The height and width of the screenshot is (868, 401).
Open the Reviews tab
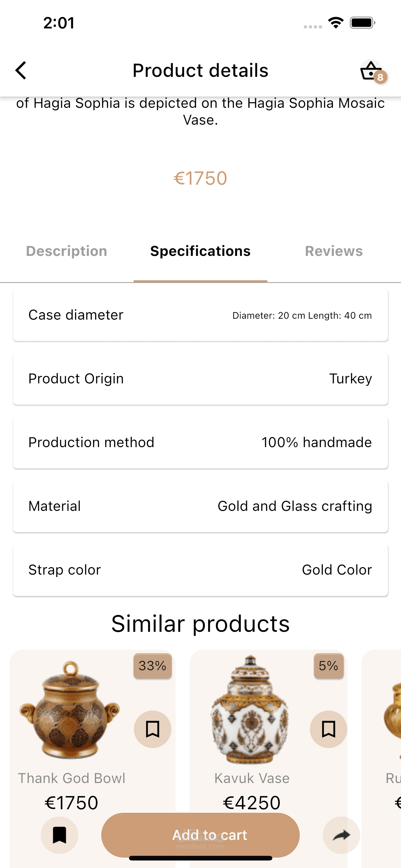[334, 251]
